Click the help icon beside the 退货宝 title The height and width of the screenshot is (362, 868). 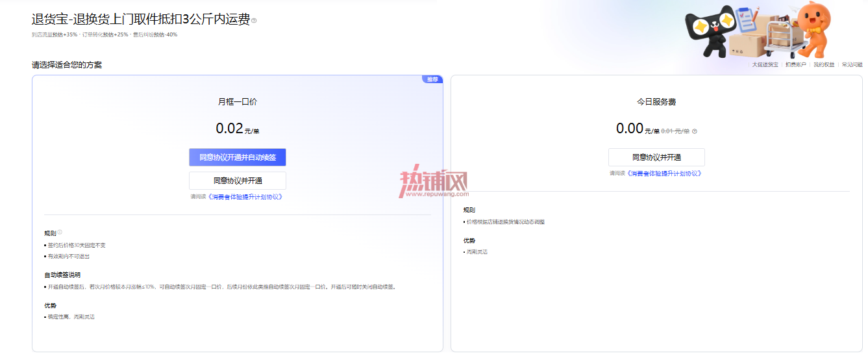[254, 21]
